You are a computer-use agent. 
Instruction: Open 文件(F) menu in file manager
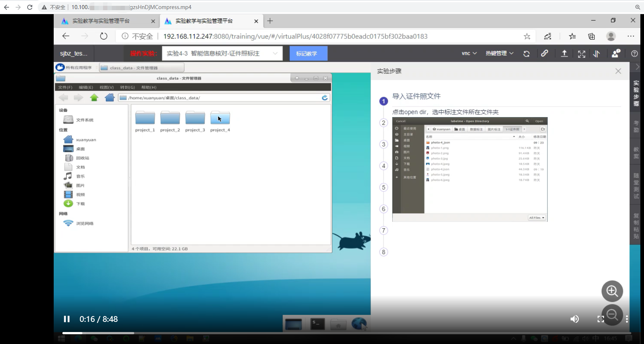[x=65, y=87]
